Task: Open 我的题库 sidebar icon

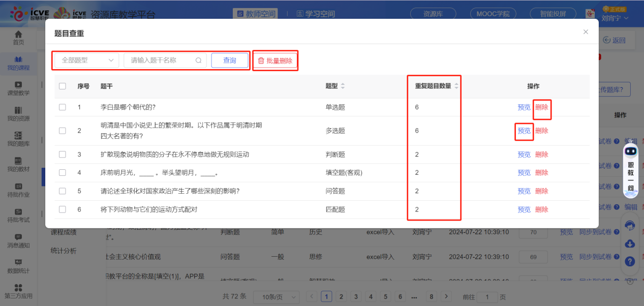Action: click(18, 135)
